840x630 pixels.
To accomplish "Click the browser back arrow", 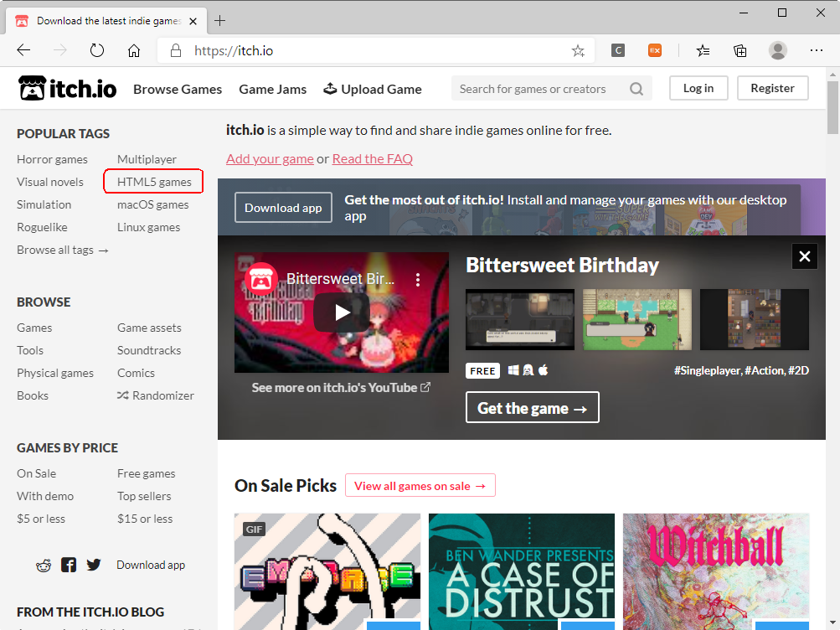I will (x=23, y=50).
